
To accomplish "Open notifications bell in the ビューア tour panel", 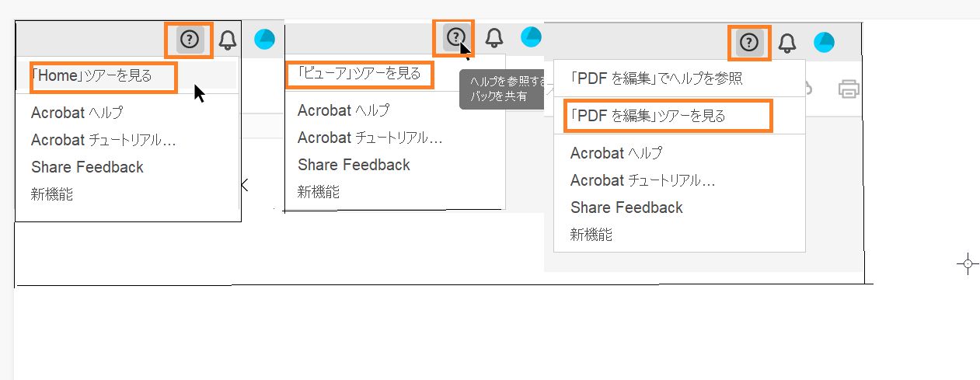I will pyautogui.click(x=494, y=37).
